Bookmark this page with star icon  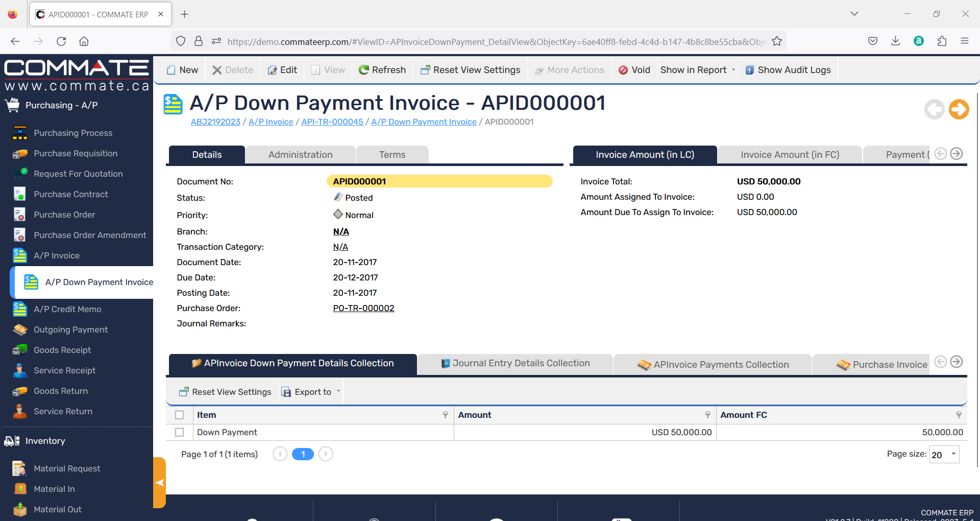pyautogui.click(x=777, y=41)
